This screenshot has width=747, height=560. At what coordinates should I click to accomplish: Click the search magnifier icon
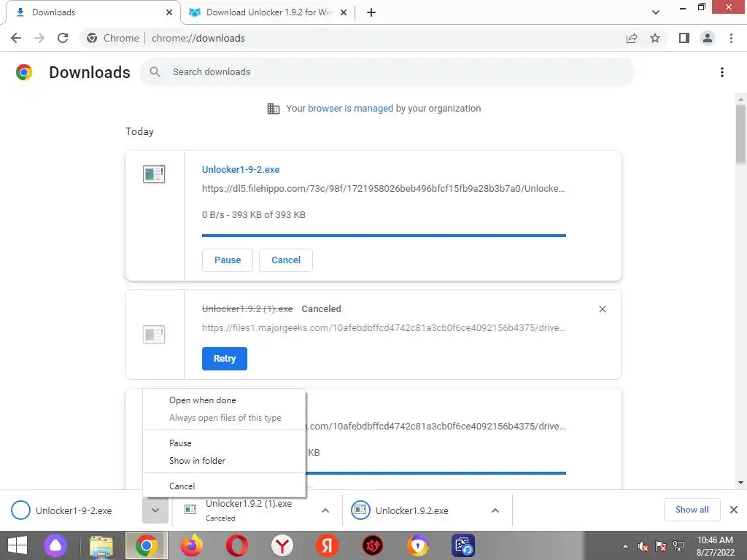pyautogui.click(x=155, y=72)
